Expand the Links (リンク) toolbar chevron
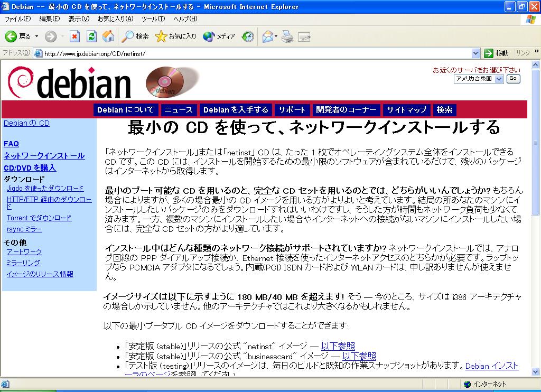 [x=536, y=51]
